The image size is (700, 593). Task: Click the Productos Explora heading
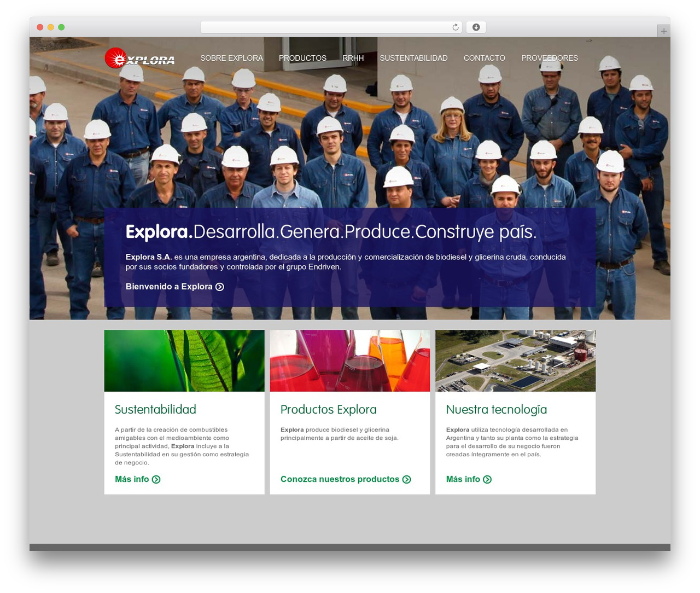coord(328,410)
